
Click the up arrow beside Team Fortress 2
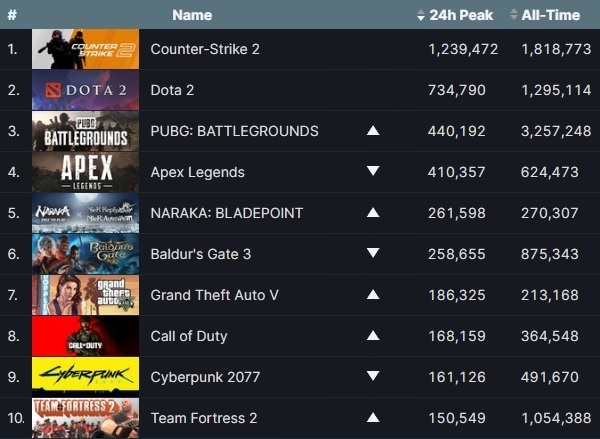pos(373,418)
